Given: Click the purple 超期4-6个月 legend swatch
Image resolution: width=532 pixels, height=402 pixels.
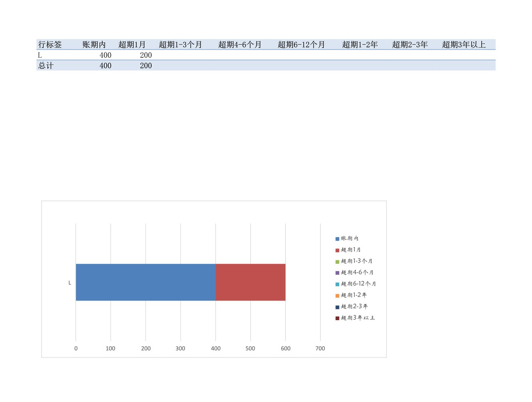Looking at the screenshot, I should (x=337, y=273).
